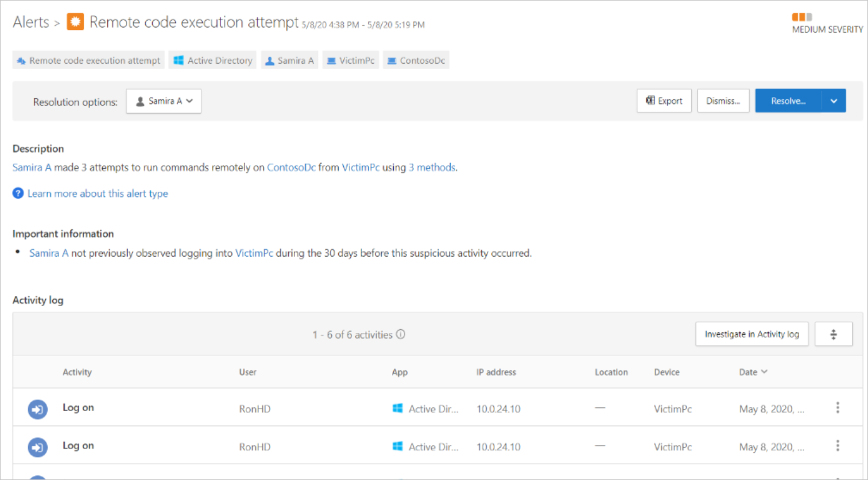Click the Investigate in Activity log button
Image resolution: width=868 pixels, height=480 pixels.
[x=752, y=334]
